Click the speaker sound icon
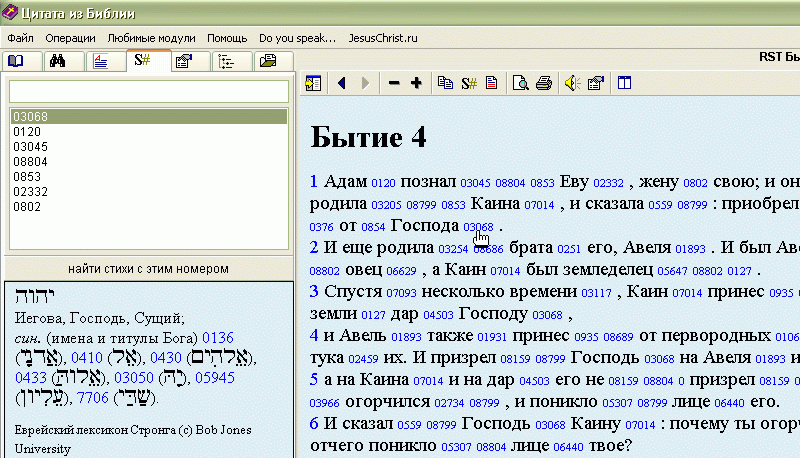Viewport: 800px width, 458px height. coord(571,83)
